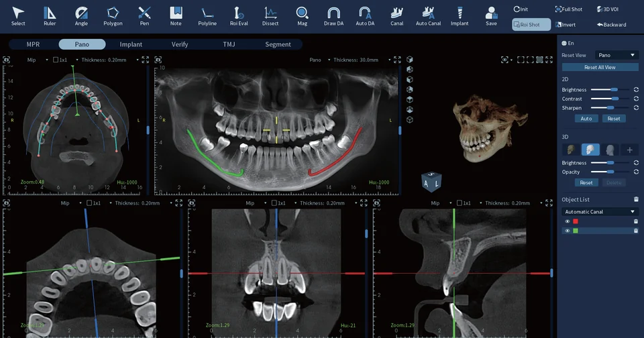Select the Draw DA tool
This screenshot has width=644, height=338.
333,16
